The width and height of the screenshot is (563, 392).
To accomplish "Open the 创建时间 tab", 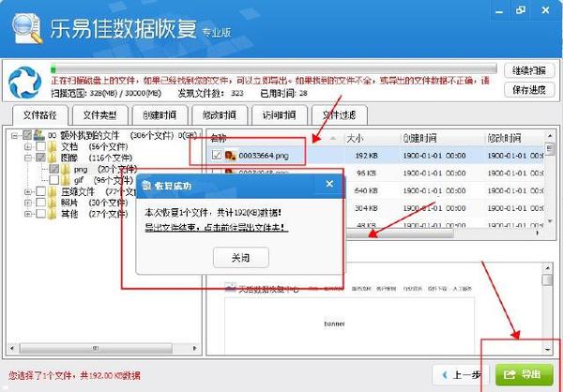I will pyautogui.click(x=160, y=115).
